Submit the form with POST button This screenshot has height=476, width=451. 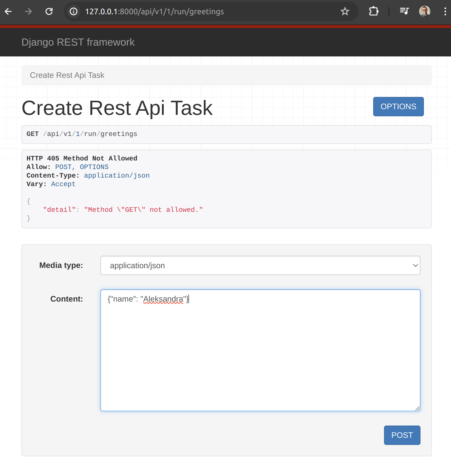coord(402,435)
